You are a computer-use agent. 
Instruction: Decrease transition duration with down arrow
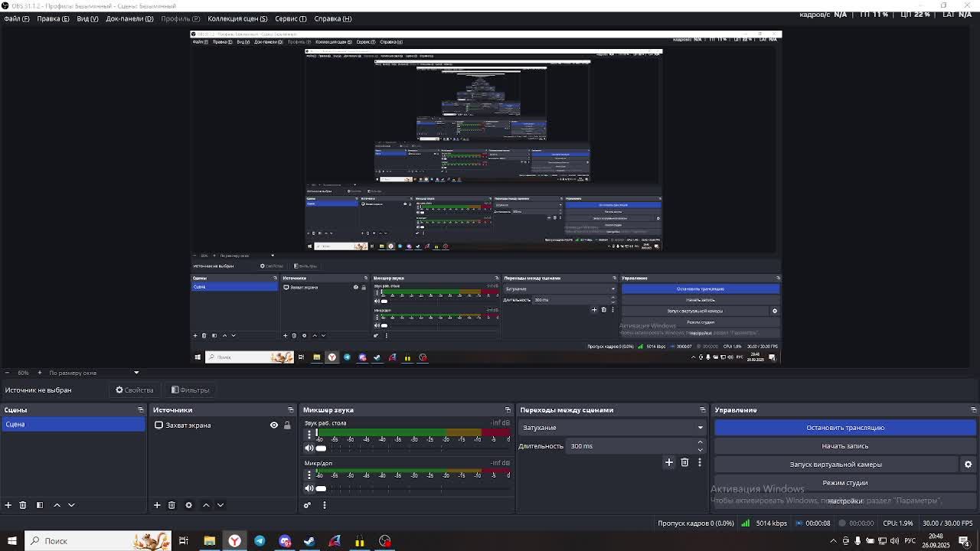pos(700,450)
